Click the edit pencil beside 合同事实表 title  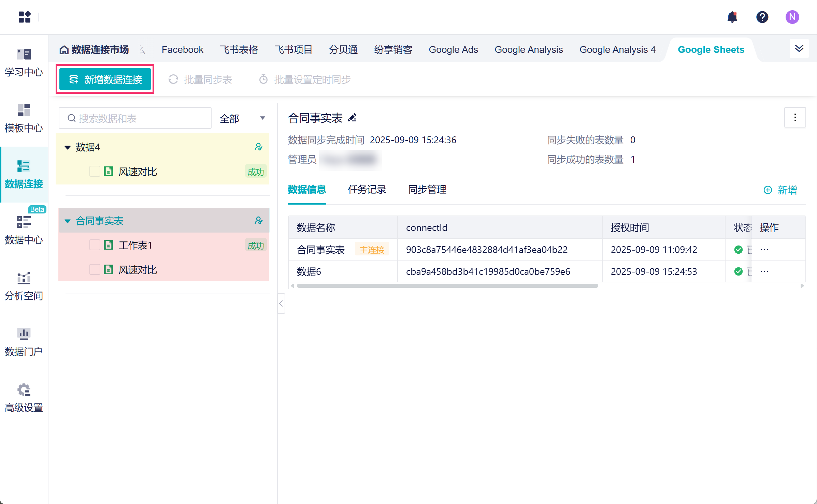tap(353, 118)
